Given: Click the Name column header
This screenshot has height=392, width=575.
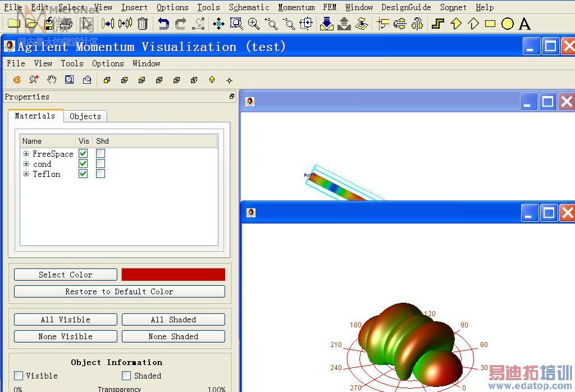Looking at the screenshot, I should [x=48, y=141].
